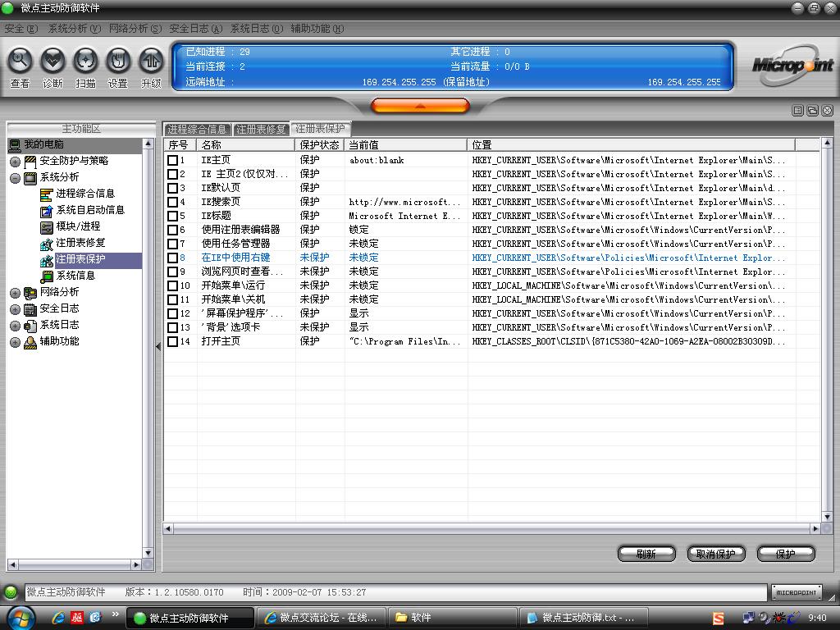Expand the 辅助功能 tree node

coord(15,342)
